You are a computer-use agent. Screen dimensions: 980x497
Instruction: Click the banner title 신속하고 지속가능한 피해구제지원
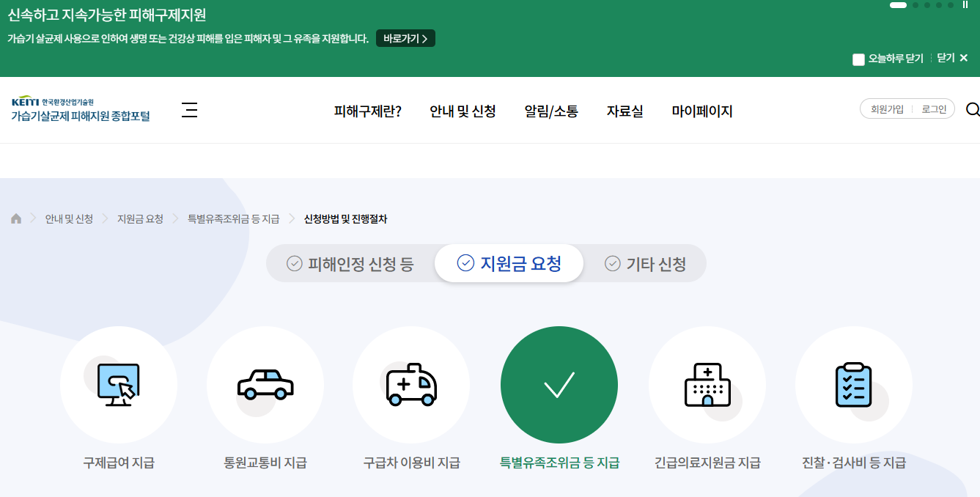(x=107, y=15)
